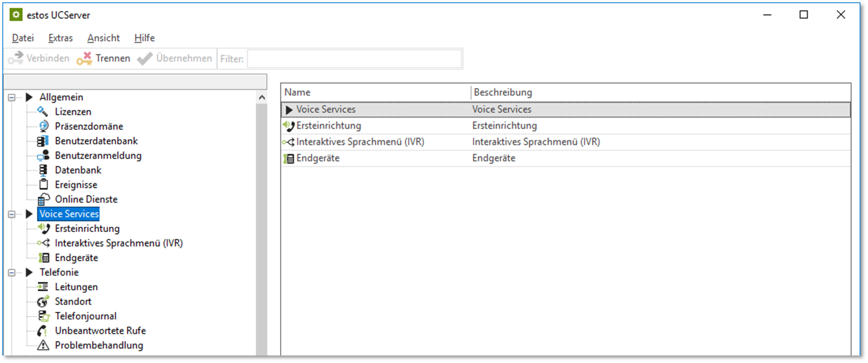Sort by the Beschreibung column header
The height and width of the screenshot is (363, 868).
pos(503,92)
